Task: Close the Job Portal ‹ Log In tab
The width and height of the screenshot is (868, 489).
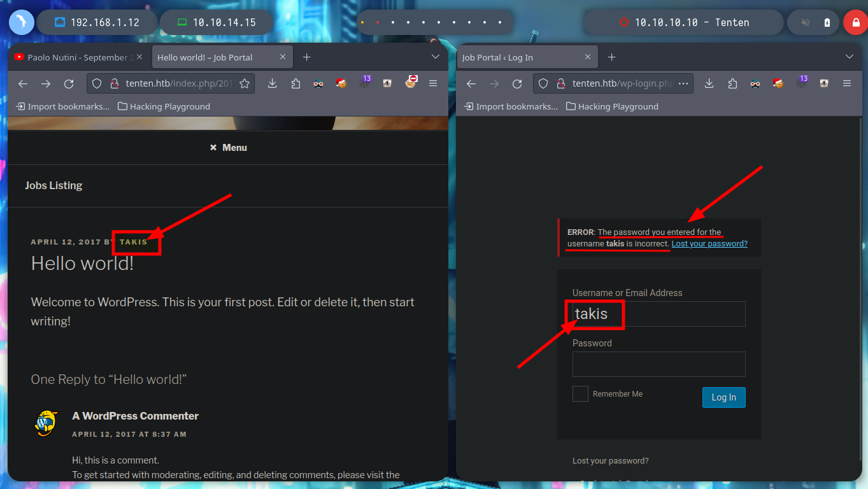Action: pos(587,57)
